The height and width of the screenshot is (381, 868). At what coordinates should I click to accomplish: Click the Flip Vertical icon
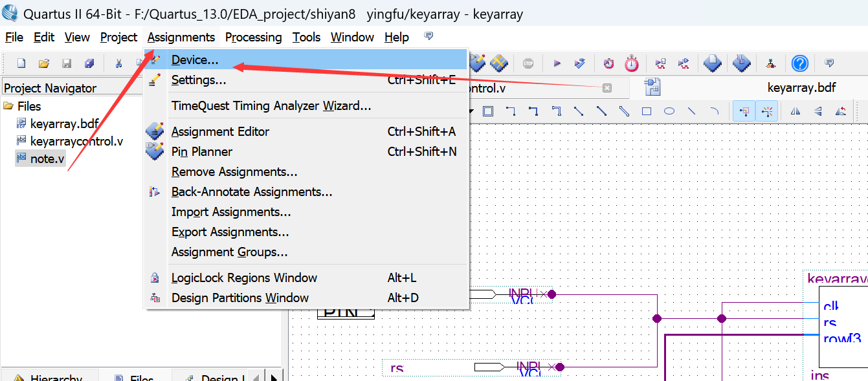coord(818,111)
